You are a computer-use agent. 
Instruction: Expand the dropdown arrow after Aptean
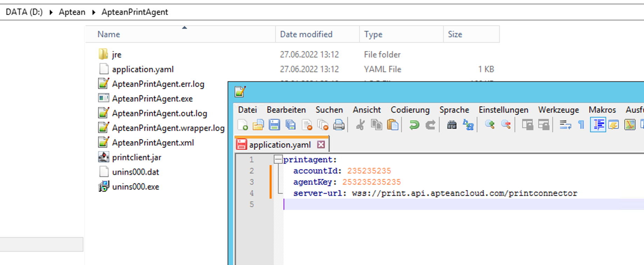pyautogui.click(x=93, y=12)
